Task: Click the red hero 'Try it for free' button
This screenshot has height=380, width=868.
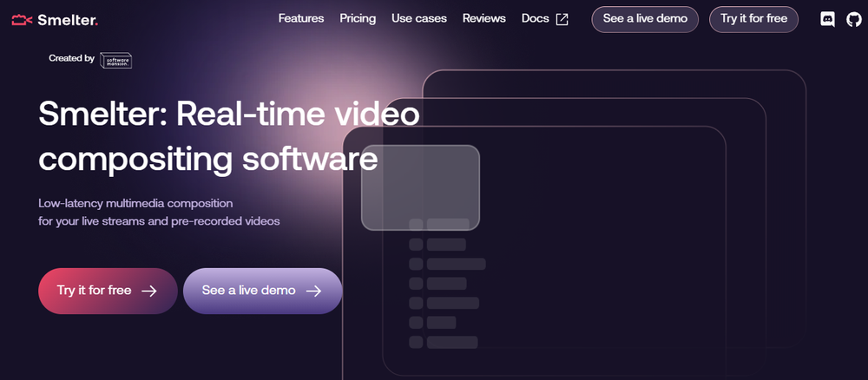Action: 108,291
